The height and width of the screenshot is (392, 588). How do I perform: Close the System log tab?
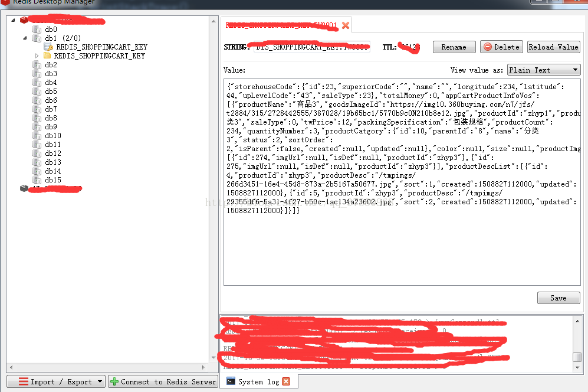pyautogui.click(x=286, y=381)
